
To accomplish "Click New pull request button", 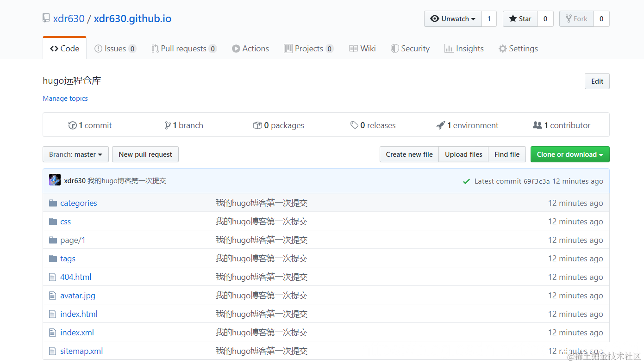I will pos(145,154).
